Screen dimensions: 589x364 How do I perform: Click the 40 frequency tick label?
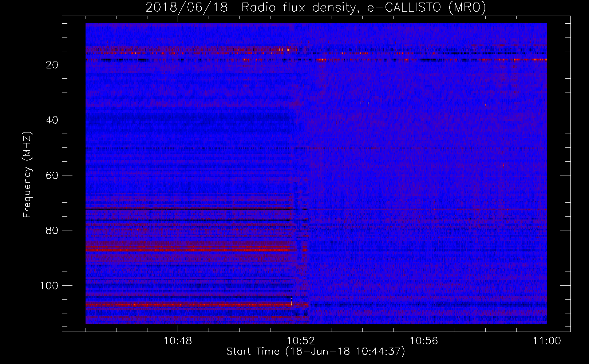click(x=52, y=120)
